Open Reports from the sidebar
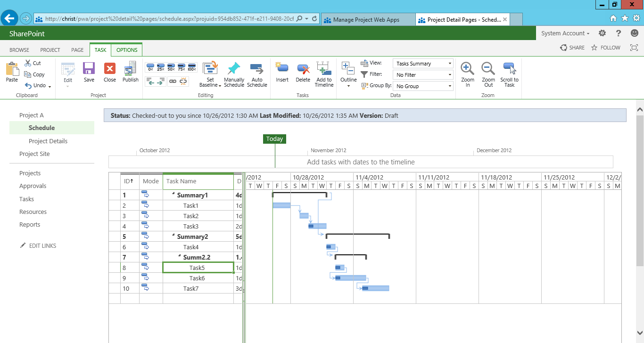Image resolution: width=644 pixels, height=343 pixels. (30, 225)
